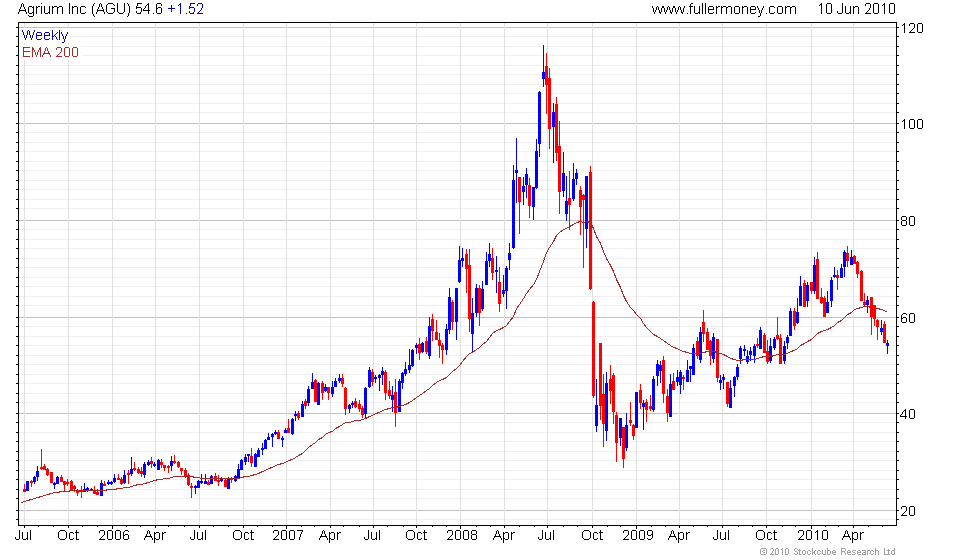The height and width of the screenshot is (560, 980).
Task: Click the date '10 Jun 2010'
Action: coord(856,9)
